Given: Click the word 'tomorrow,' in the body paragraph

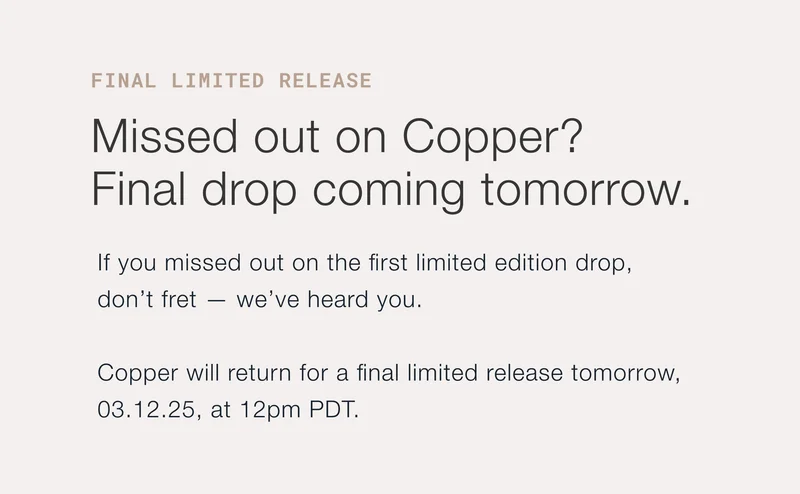Looking at the screenshot, I should pos(625,374).
